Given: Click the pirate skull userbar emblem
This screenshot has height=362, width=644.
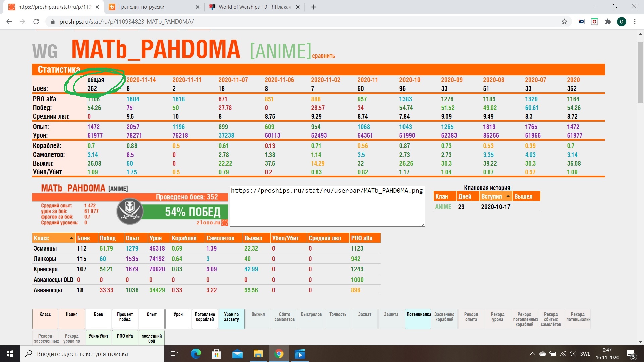Looking at the screenshot, I should pyautogui.click(x=130, y=211).
